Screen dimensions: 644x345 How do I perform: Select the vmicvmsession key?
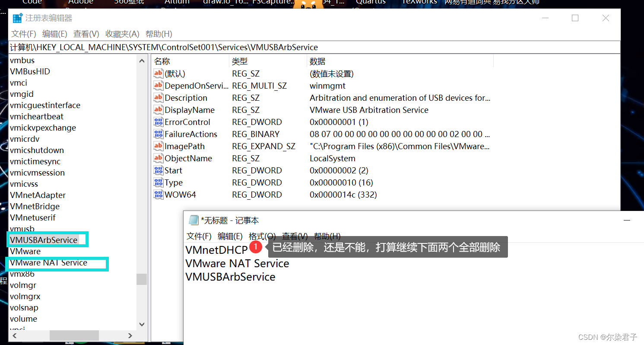[x=37, y=172]
